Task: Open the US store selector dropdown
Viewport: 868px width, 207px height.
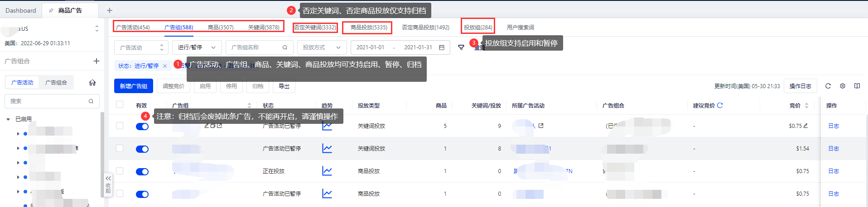Action: 96,28
